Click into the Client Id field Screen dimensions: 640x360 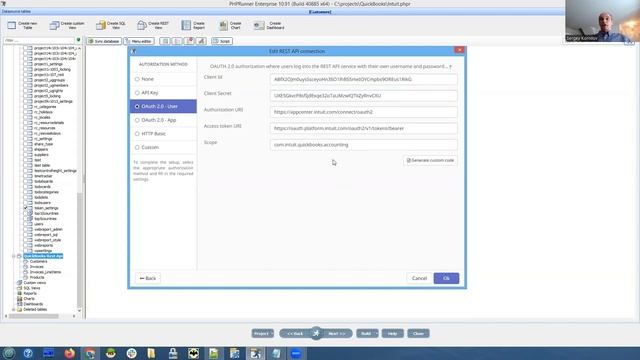pos(363,79)
